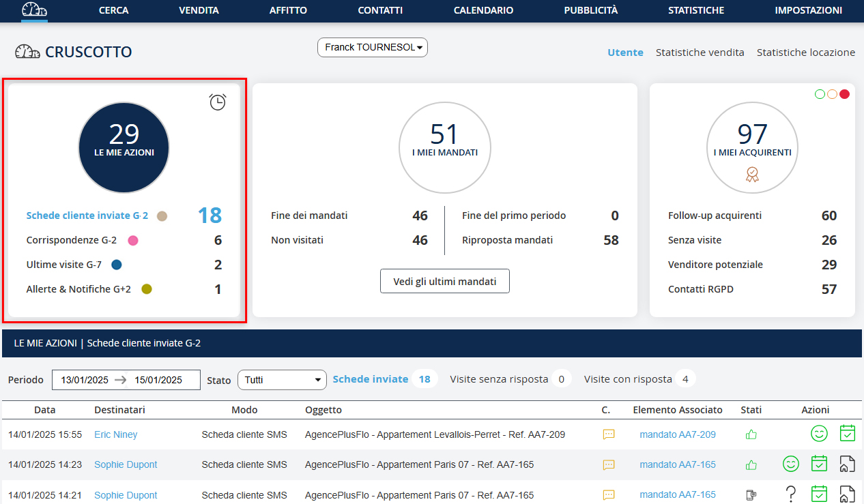Open the comment bubble for Eric Niney row
Viewport: 864px width, 504px height.
coord(609,434)
